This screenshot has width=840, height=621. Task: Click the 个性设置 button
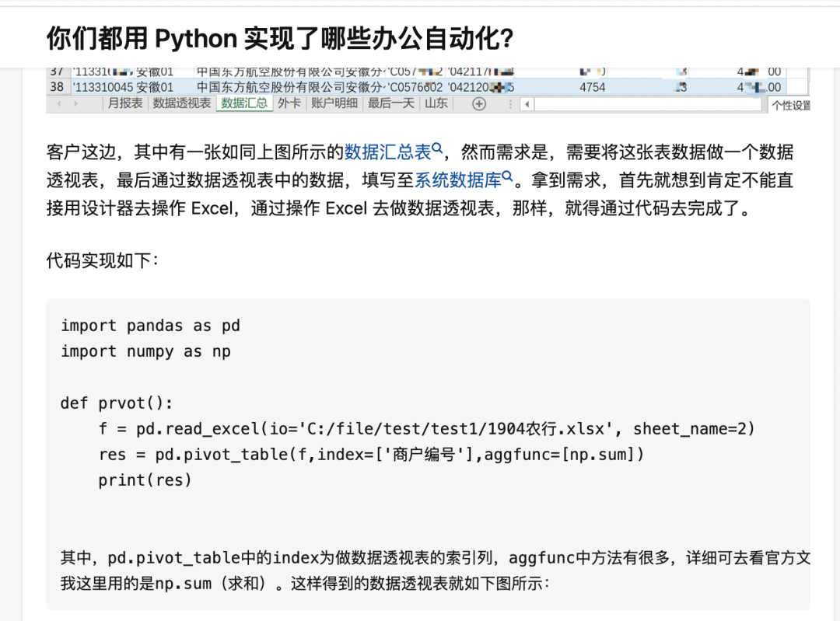790,105
